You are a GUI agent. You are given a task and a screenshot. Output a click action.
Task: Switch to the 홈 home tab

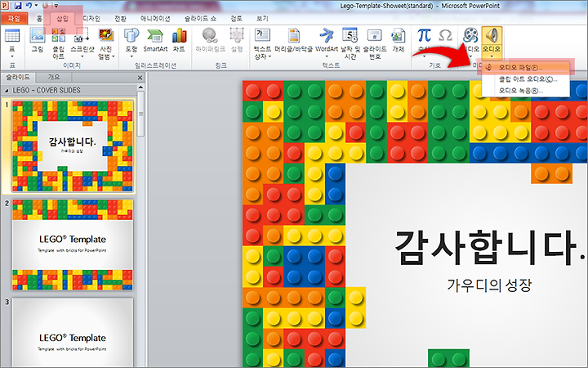(39, 18)
